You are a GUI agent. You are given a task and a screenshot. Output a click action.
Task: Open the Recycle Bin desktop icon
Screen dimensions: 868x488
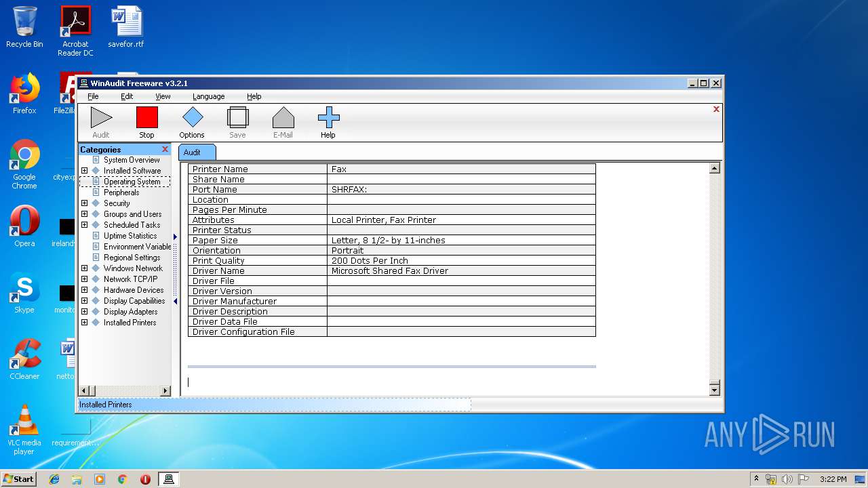coord(24,27)
